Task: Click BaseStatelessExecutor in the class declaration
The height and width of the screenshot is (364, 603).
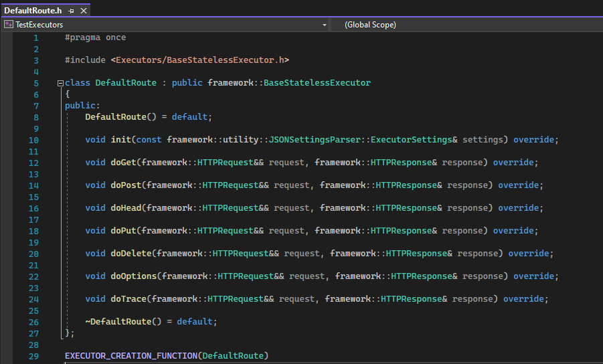Action: point(317,83)
